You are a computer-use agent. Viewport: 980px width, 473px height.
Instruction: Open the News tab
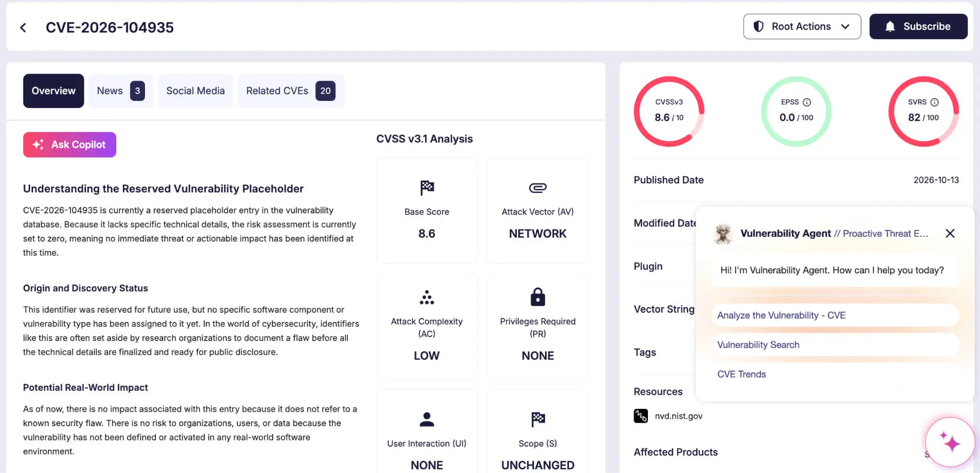[121, 91]
